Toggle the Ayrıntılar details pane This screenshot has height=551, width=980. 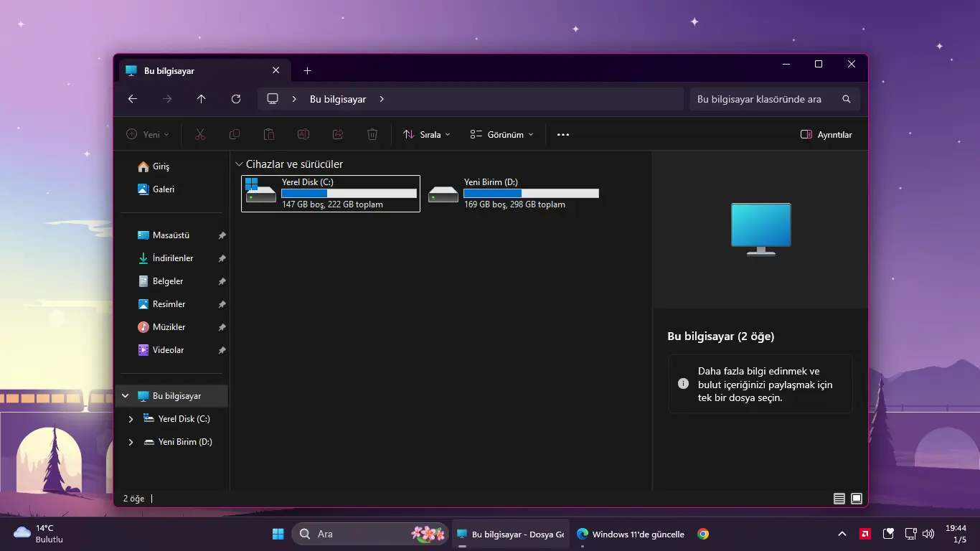point(826,134)
